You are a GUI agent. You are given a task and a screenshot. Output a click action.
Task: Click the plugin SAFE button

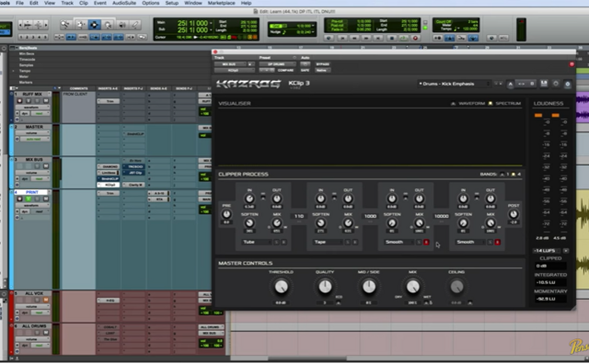[x=305, y=71]
